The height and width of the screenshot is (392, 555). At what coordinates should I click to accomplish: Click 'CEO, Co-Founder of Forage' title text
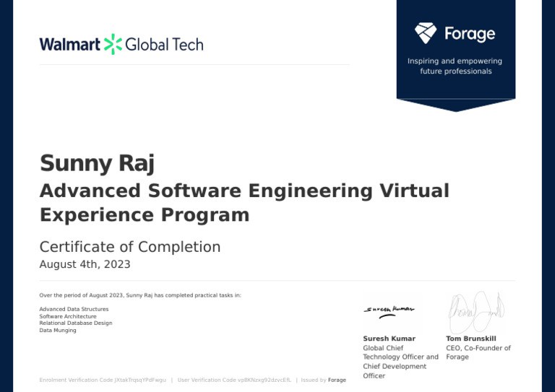[x=478, y=352]
